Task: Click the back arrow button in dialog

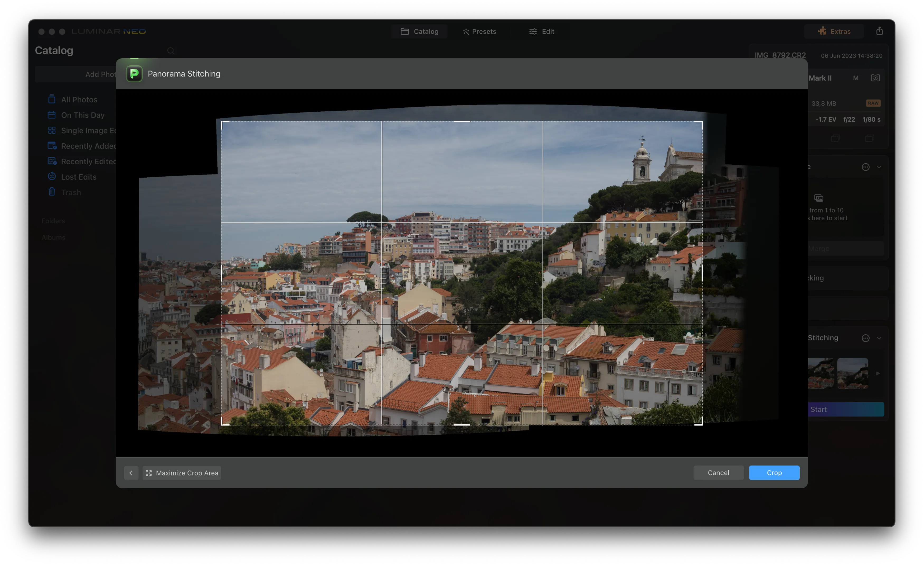Action: [131, 473]
